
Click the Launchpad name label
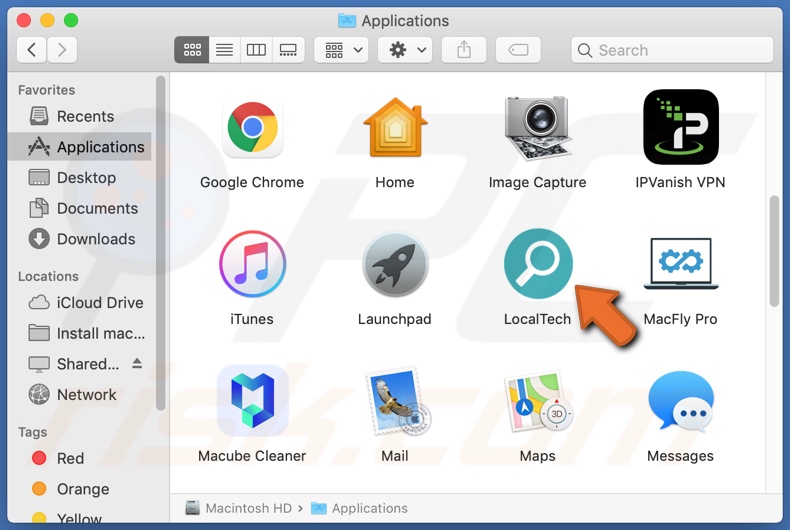coord(394,319)
